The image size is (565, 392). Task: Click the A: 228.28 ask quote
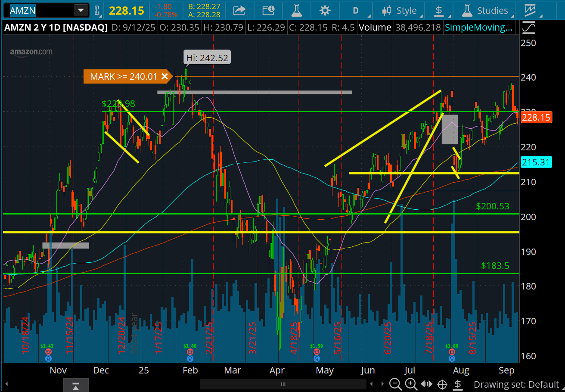coord(204,14)
